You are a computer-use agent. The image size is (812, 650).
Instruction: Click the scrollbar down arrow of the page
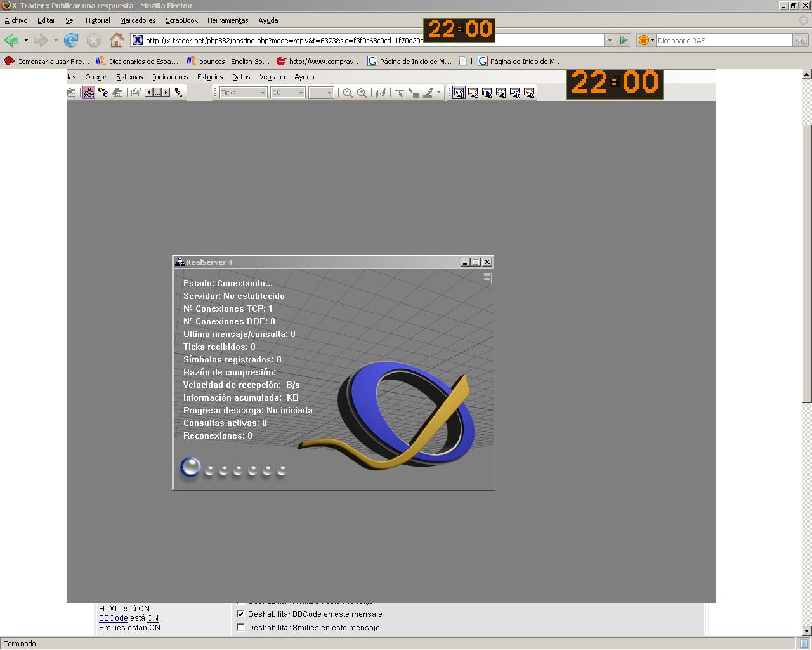[807, 632]
